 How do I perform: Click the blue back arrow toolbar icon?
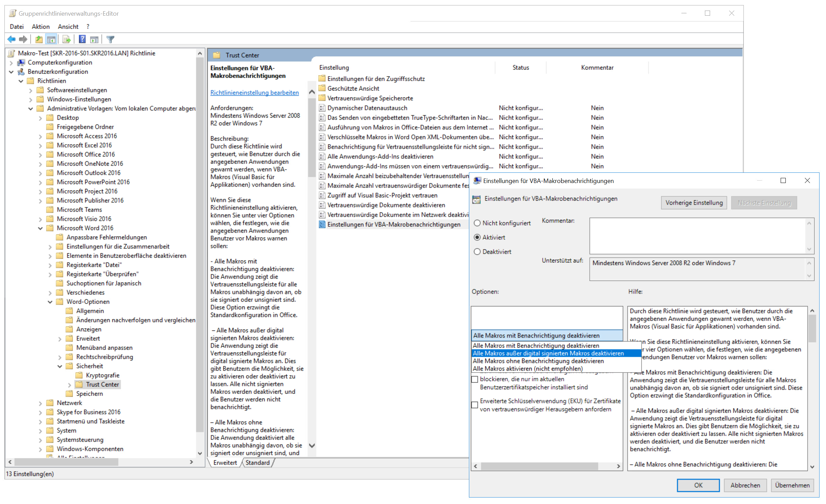pos(11,39)
